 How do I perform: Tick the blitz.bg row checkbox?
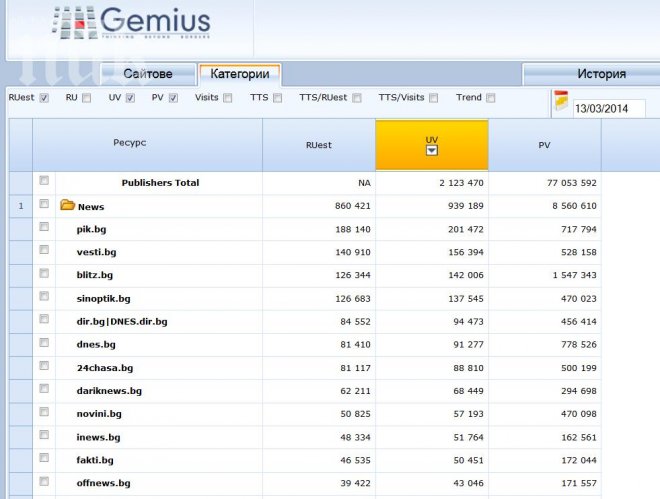click(44, 274)
